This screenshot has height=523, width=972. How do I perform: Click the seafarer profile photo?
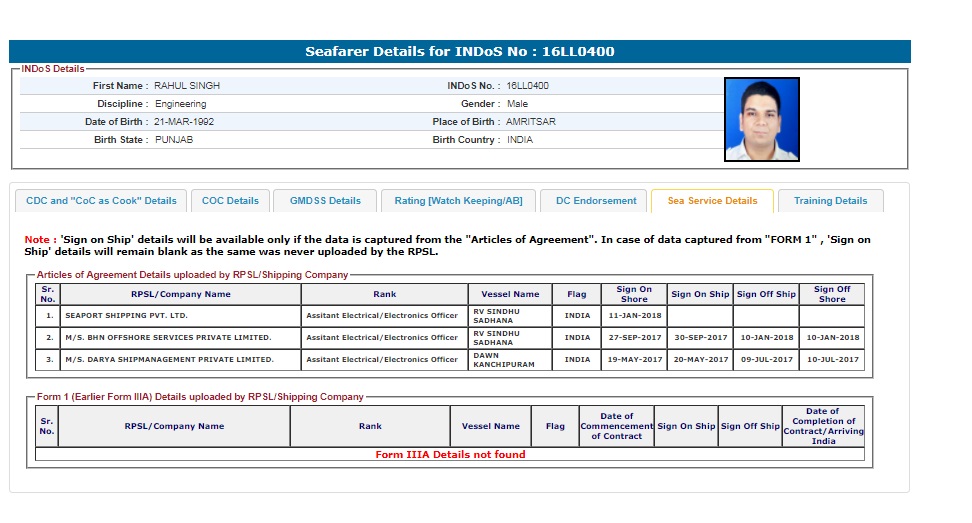[762, 120]
